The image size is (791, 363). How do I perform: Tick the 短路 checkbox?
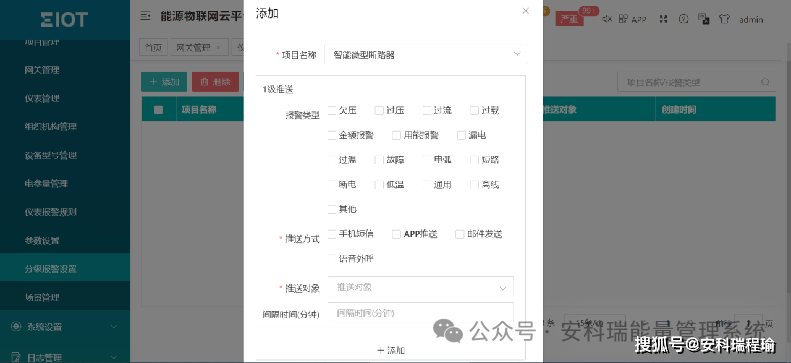[x=474, y=160]
